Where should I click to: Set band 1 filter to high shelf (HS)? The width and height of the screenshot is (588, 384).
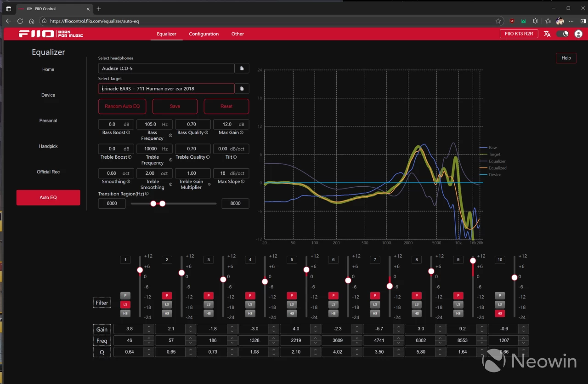125,313
